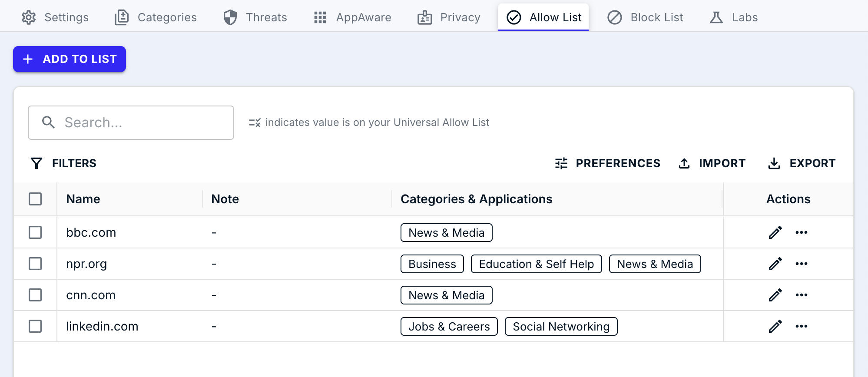Click the npr.org domain name
This screenshot has width=868, height=377.
pyautogui.click(x=86, y=264)
